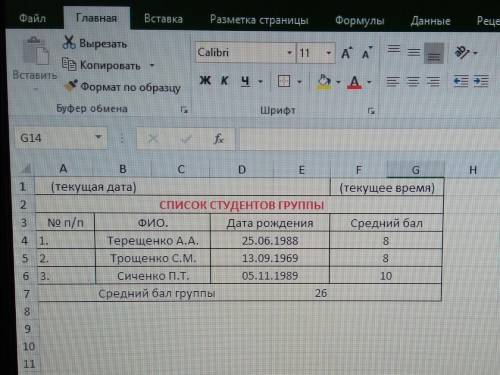Open underline style dropdown arrow

tap(260, 81)
